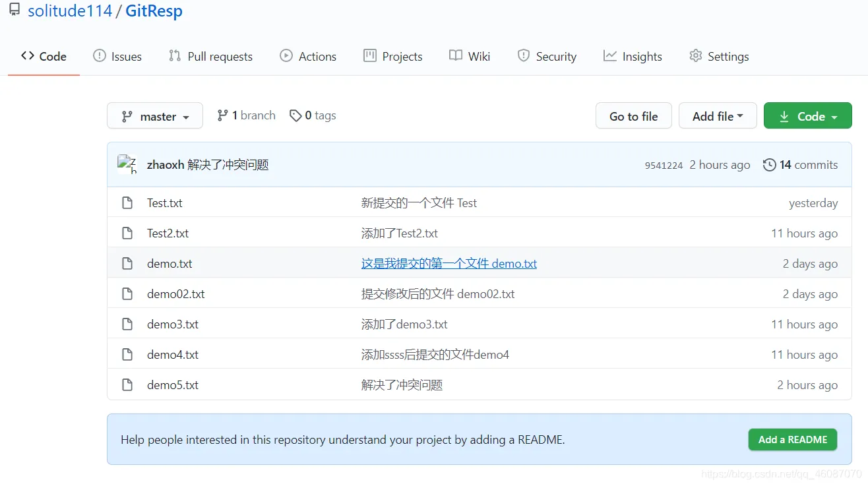Click zhaoxh's avatar image

[127, 164]
